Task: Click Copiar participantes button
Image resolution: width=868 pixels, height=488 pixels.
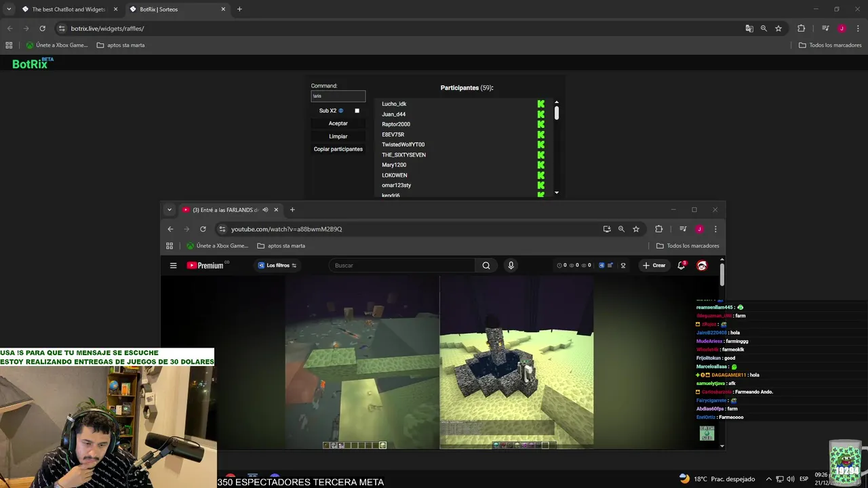Action: (x=338, y=149)
